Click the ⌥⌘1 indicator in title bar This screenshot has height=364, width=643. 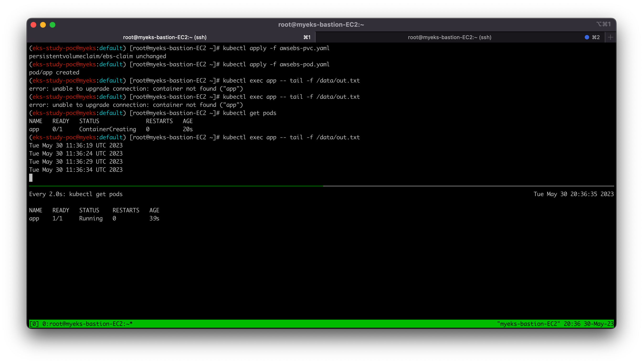(x=603, y=24)
